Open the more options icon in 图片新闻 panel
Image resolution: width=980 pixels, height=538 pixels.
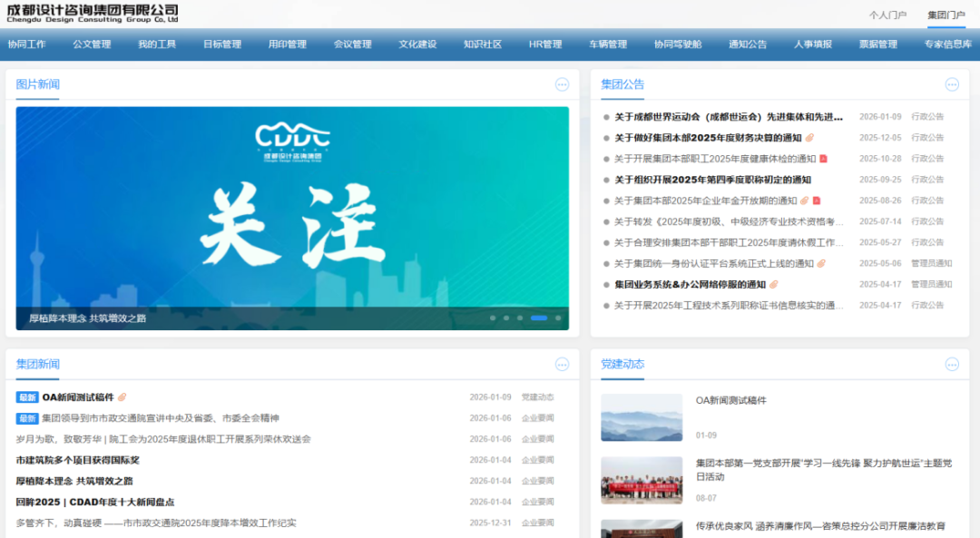562,84
